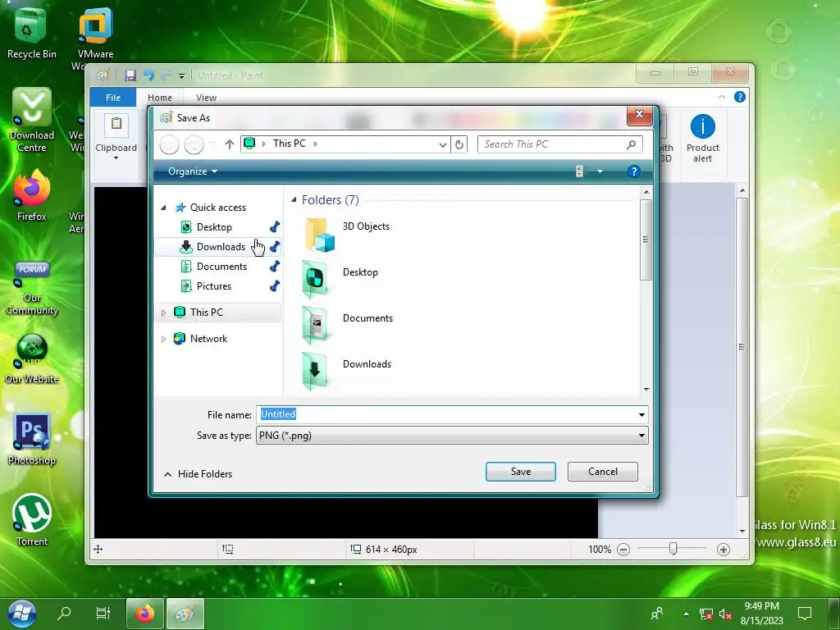Click Hide Folders
This screenshot has width=840, height=630.
pyautogui.click(x=198, y=474)
